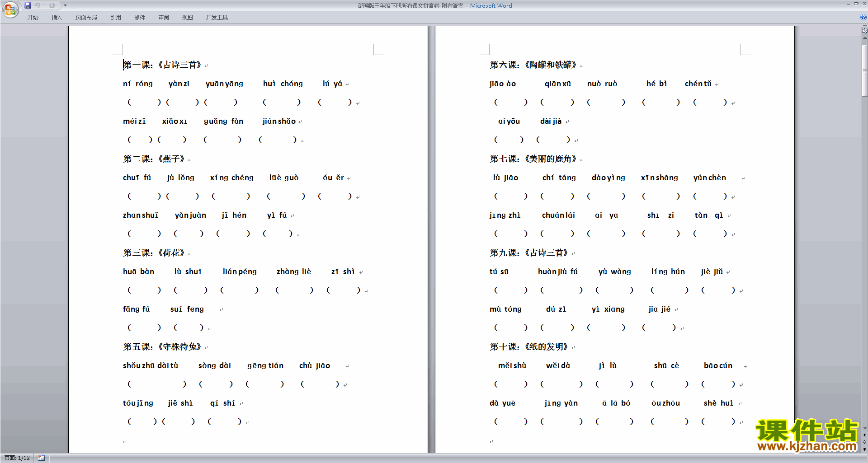Switch to the 页面布局 tab

tap(86, 18)
